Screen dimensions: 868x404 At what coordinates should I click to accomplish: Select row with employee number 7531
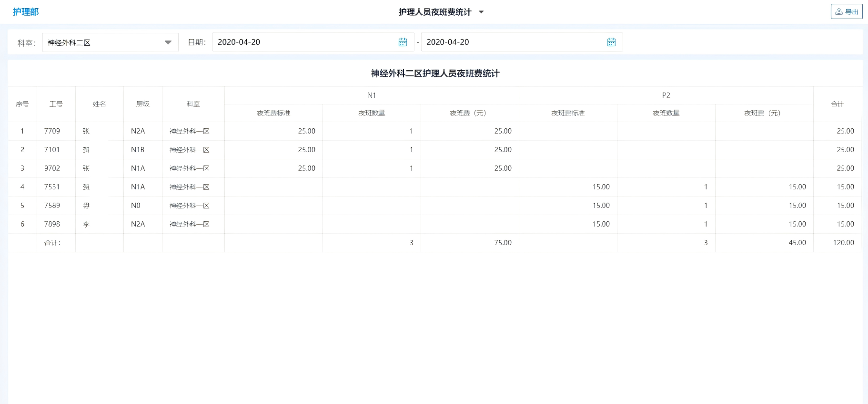point(52,187)
